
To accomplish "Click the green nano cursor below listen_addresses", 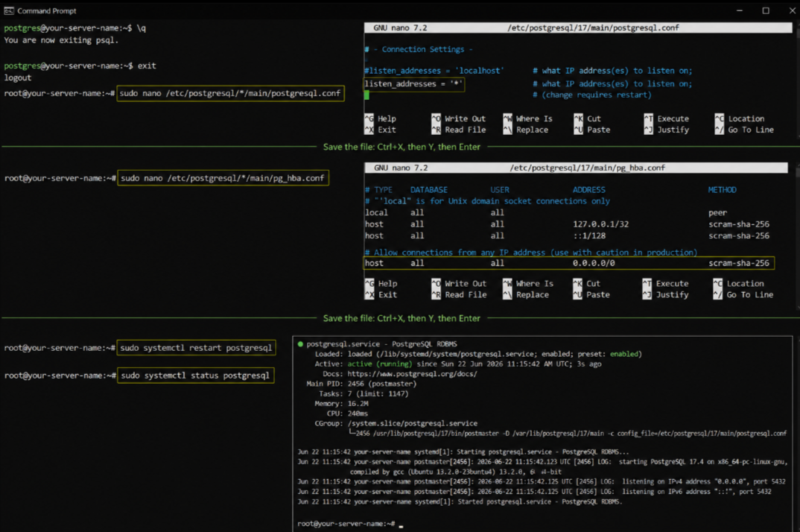I will (366, 95).
